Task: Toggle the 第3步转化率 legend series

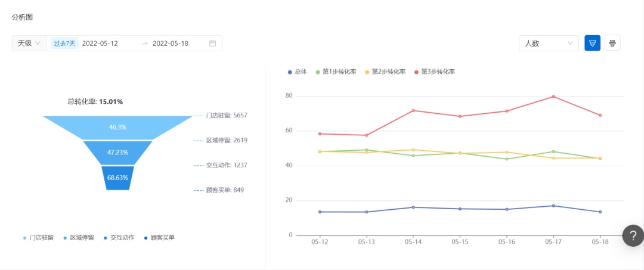Action: (435, 72)
